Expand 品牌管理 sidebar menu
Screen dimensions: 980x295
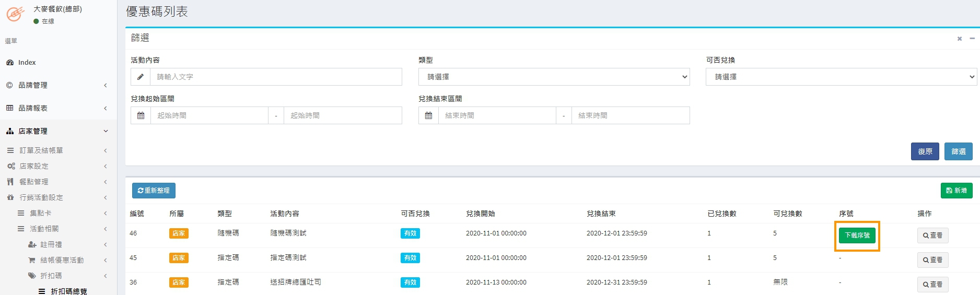[x=33, y=85]
